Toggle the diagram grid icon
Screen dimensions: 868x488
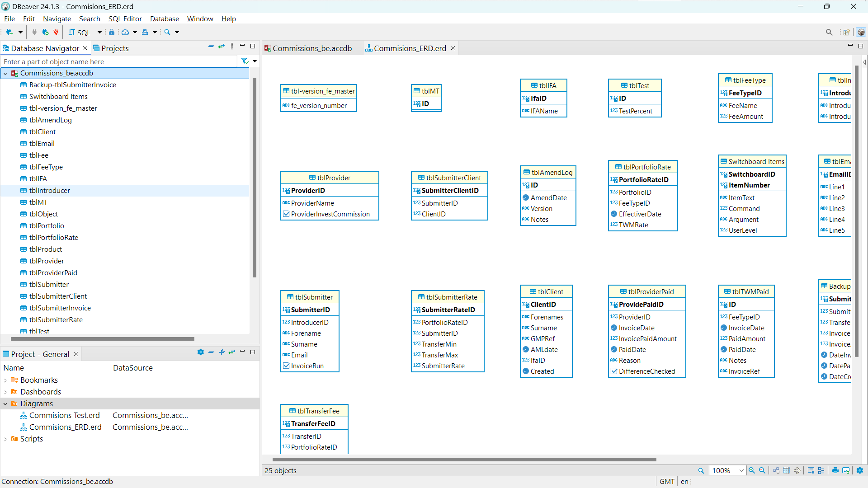coord(787,470)
